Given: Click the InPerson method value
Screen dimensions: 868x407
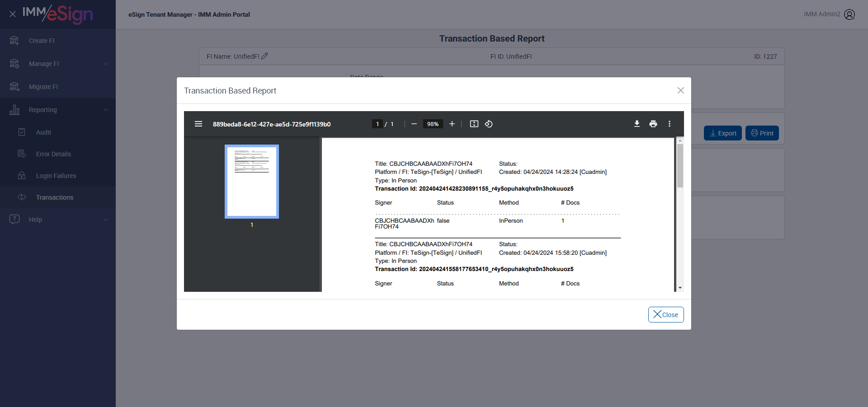Looking at the screenshot, I should [x=511, y=221].
